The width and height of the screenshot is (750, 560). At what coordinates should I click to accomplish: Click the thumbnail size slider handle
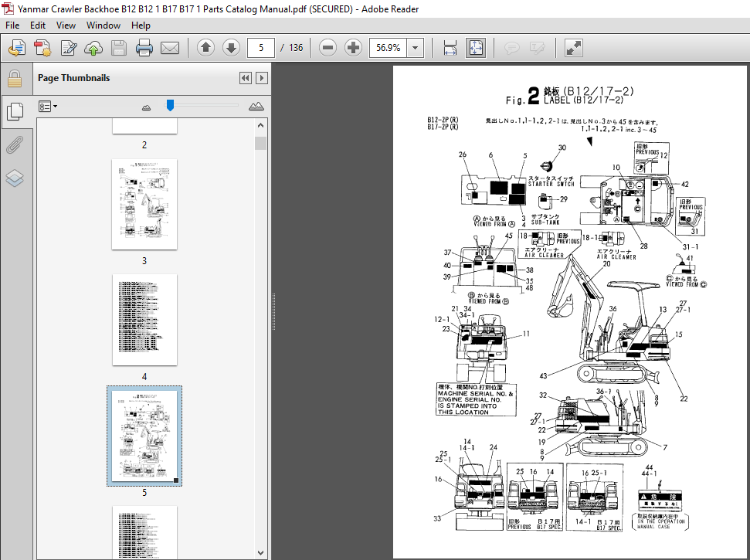point(170,105)
